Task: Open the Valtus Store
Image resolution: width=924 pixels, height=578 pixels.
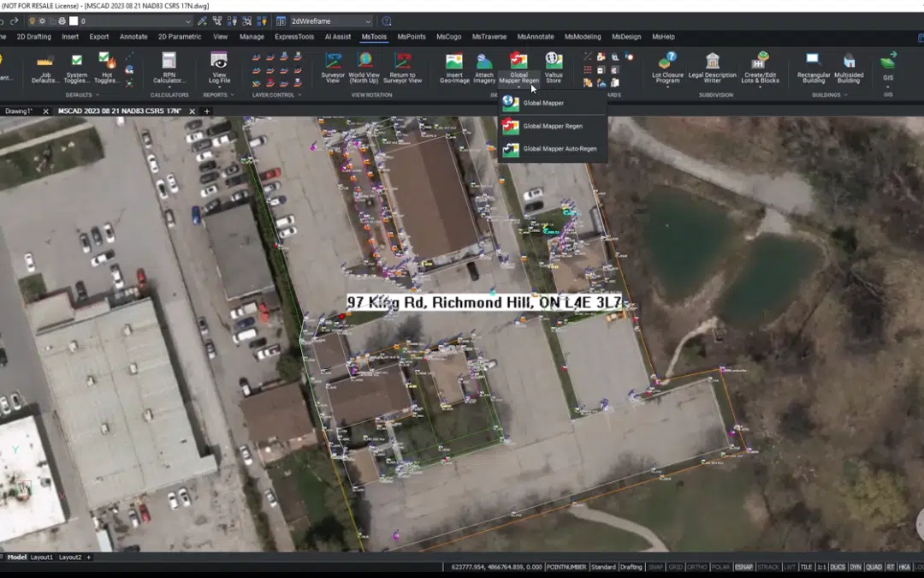Action: pos(554,67)
